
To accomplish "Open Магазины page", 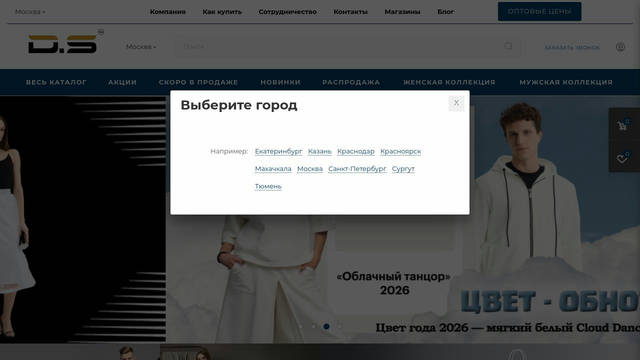I will (402, 12).
